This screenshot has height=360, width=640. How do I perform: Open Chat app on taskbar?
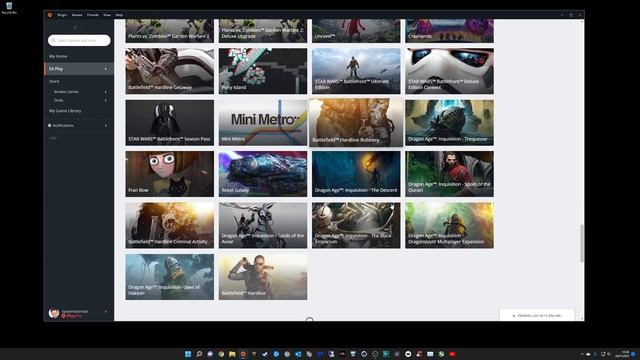pyautogui.click(x=210, y=354)
